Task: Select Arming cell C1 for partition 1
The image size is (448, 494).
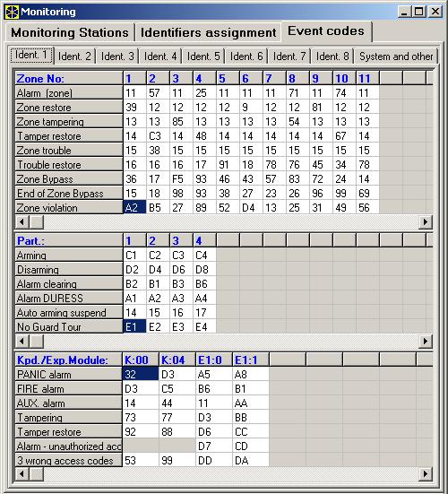Action: coord(134,255)
